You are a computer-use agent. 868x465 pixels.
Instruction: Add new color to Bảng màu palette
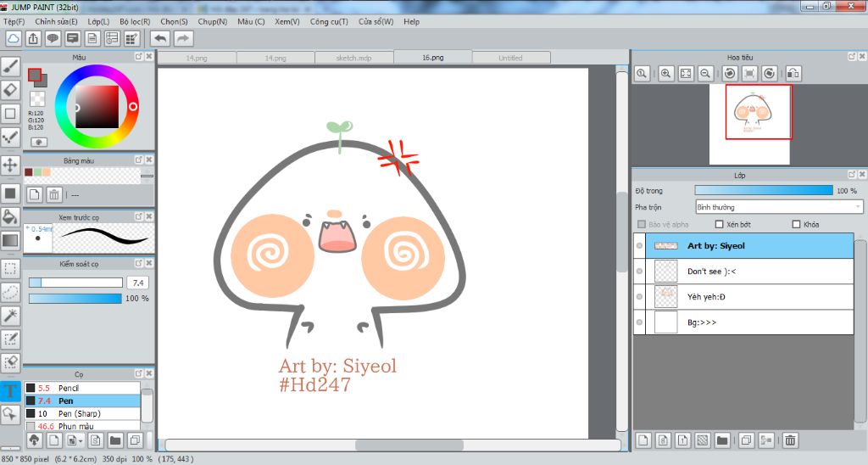34,194
